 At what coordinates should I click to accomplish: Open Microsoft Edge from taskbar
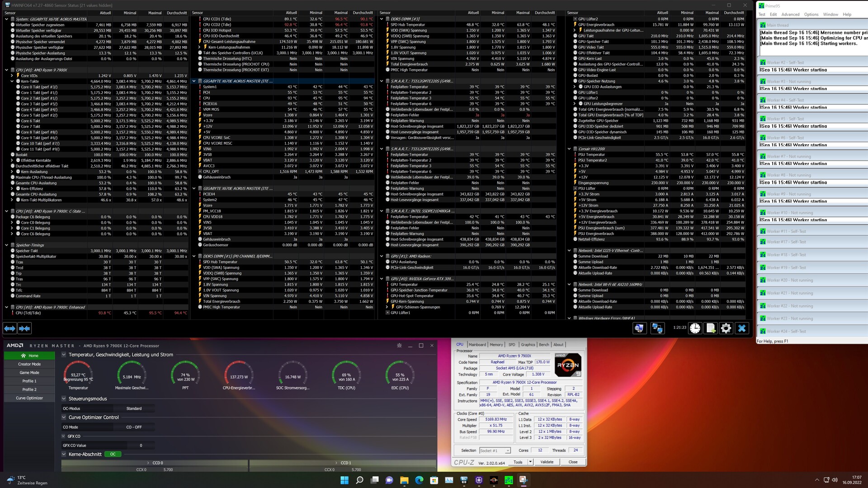click(419, 480)
